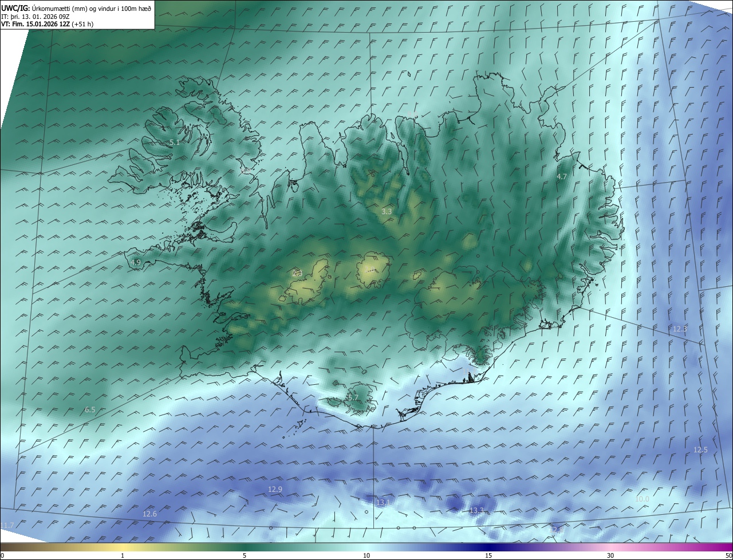Click the 5.7 value near the south coast

(x=353, y=397)
